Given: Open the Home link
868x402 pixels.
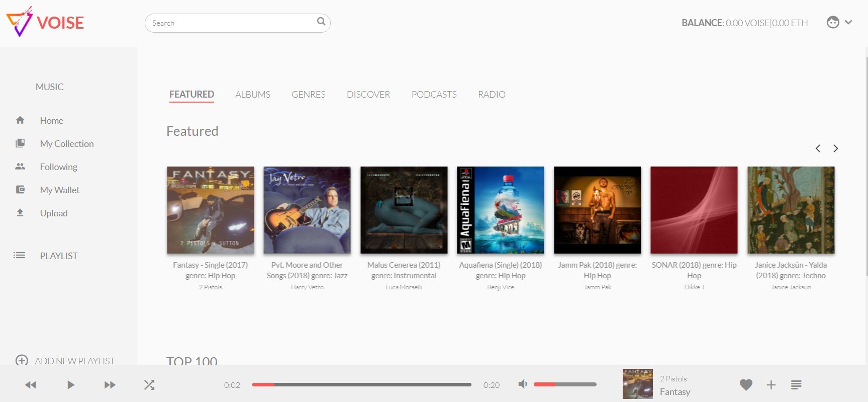Looking at the screenshot, I should click(x=52, y=120).
